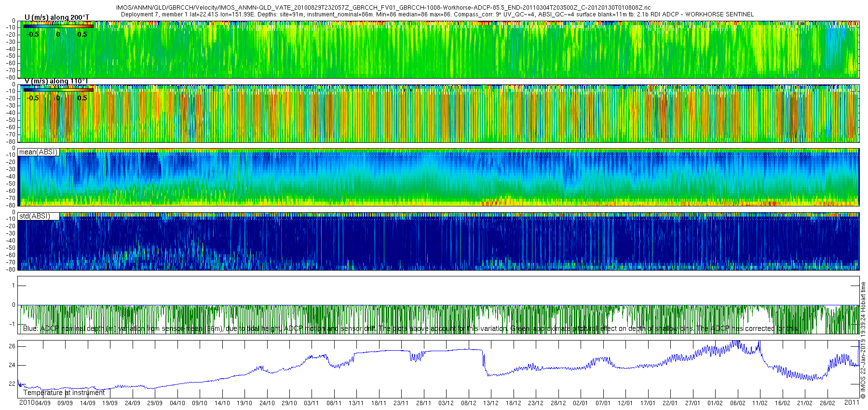Click the 26 tick on the temperature axis
Viewport: 868px width, 410px height.
point(13,346)
